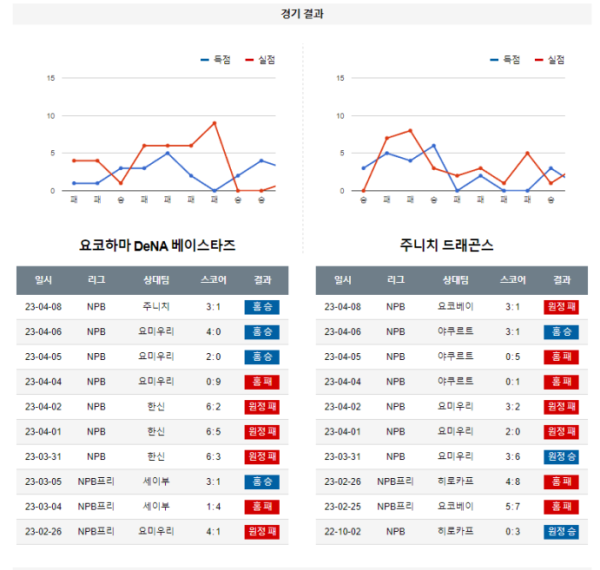Open the 요코하마 DeNA 베이스타즈 team title
Image resolution: width=600 pixels, height=570 pixels.
pos(157,245)
